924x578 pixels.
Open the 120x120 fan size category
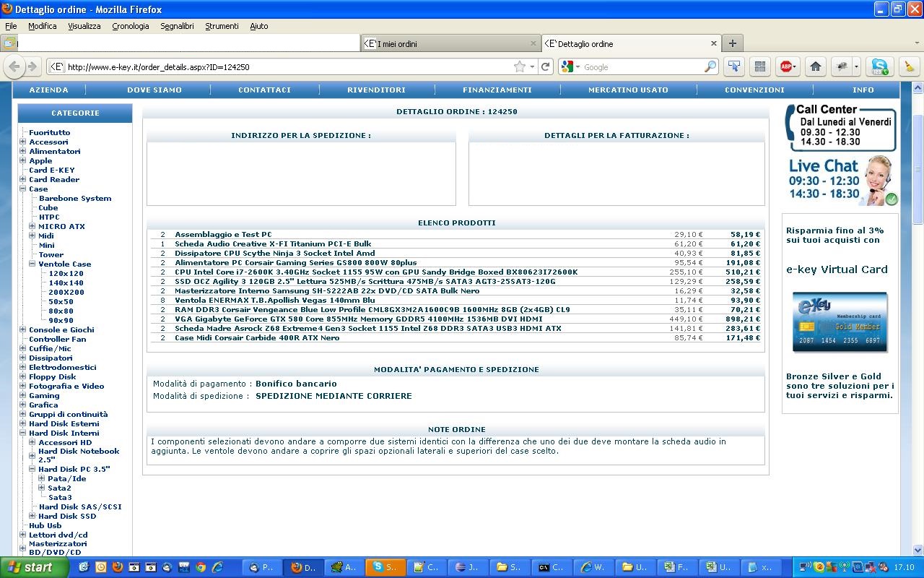(66, 273)
